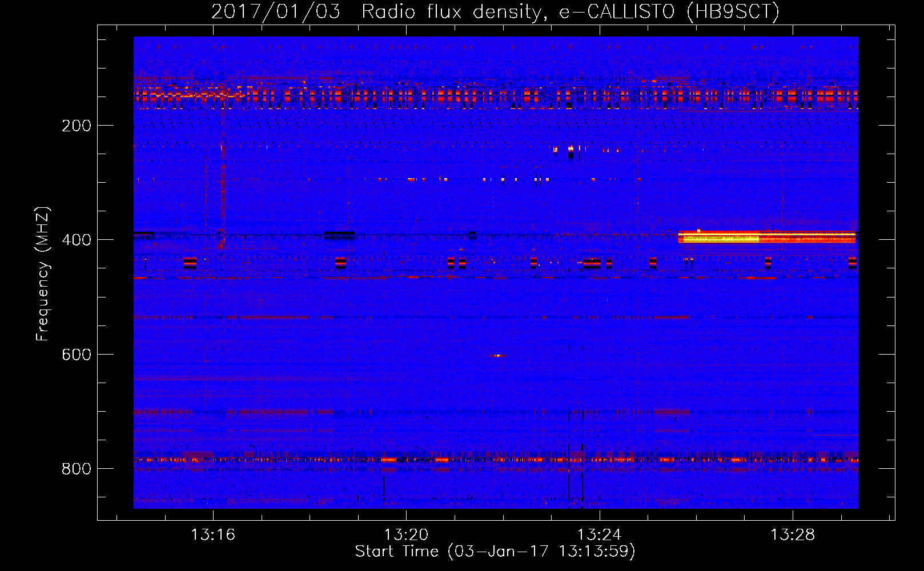Image resolution: width=924 pixels, height=571 pixels.
Task: Select the 'Frequency (MHZ)' axis label
Action: (x=43, y=274)
